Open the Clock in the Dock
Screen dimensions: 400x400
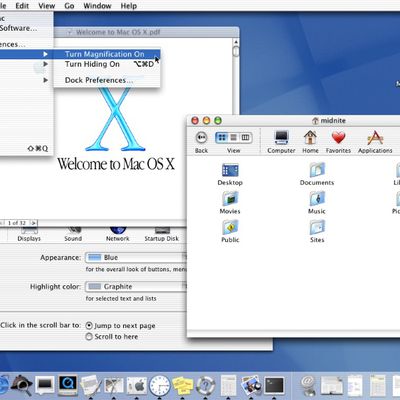160,386
